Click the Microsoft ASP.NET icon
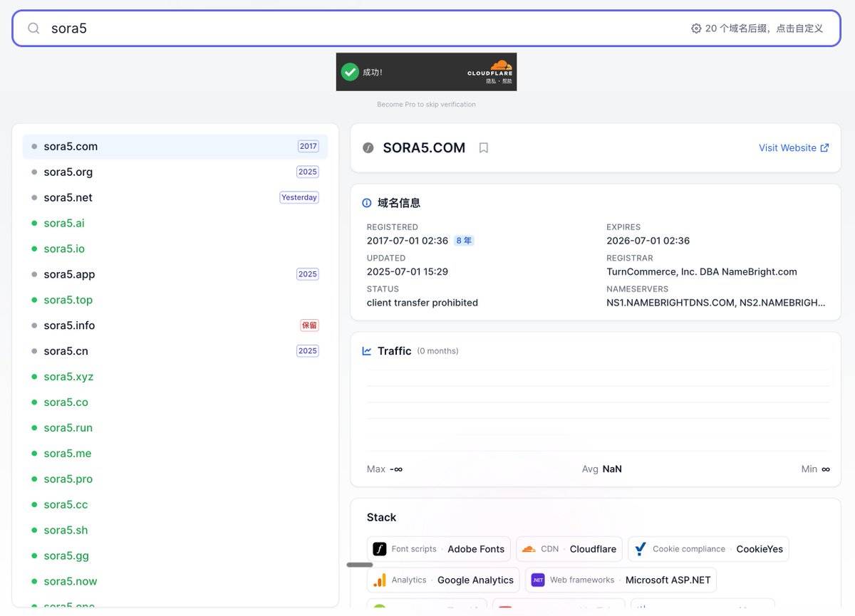This screenshot has width=855, height=616. (x=538, y=580)
